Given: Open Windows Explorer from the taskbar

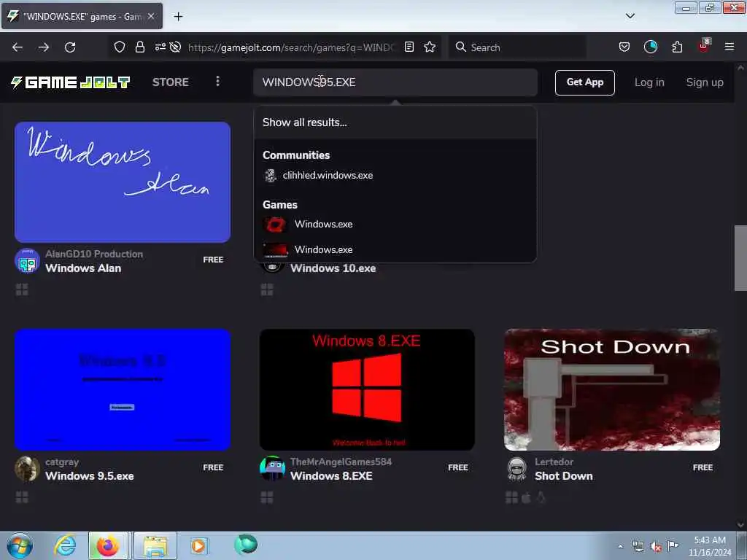Looking at the screenshot, I should click(x=155, y=545).
